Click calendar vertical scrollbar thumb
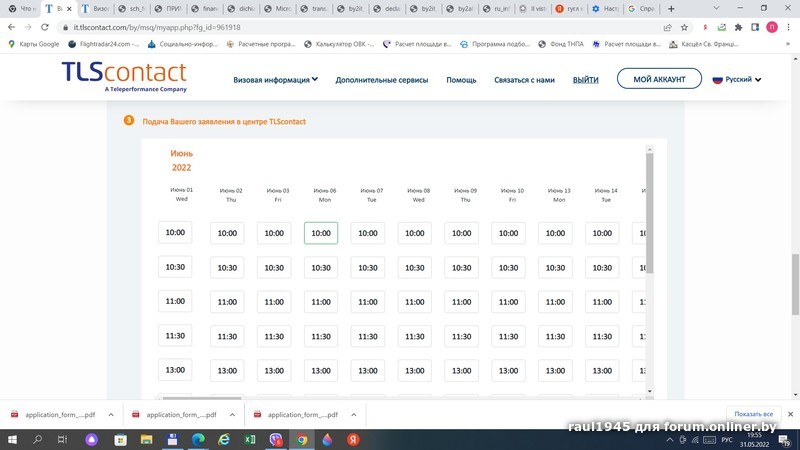The image size is (800, 450). click(649, 213)
